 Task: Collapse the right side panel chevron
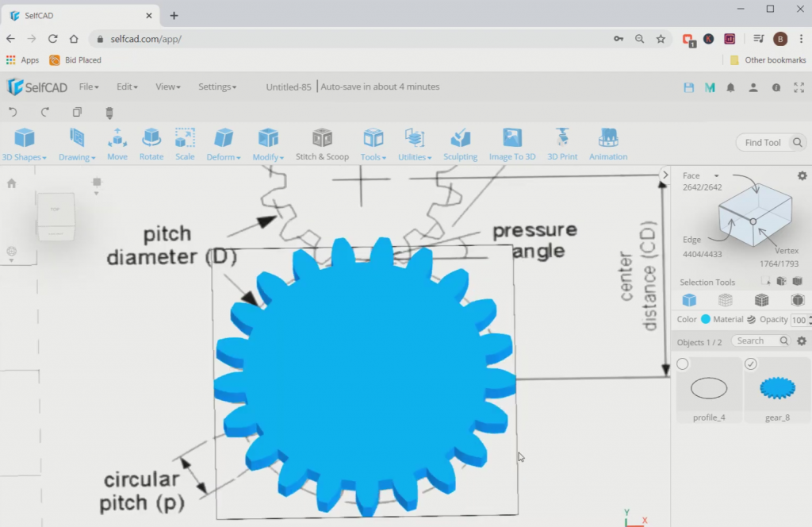tap(665, 175)
